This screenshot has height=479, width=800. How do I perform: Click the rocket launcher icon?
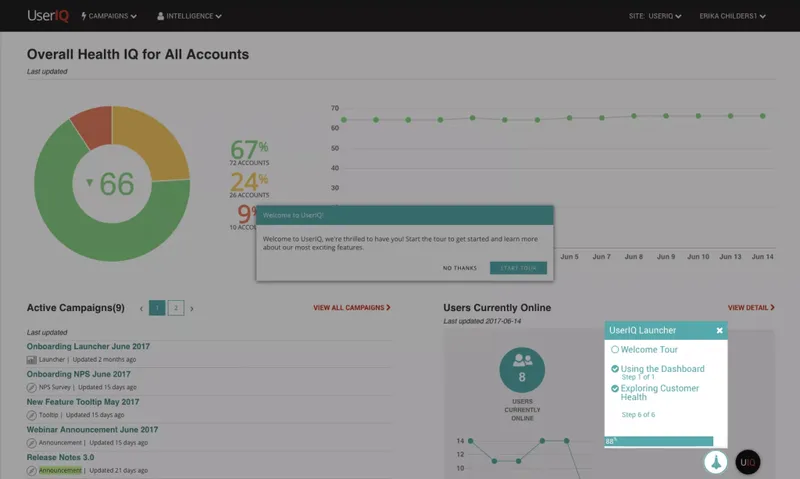[x=716, y=462]
